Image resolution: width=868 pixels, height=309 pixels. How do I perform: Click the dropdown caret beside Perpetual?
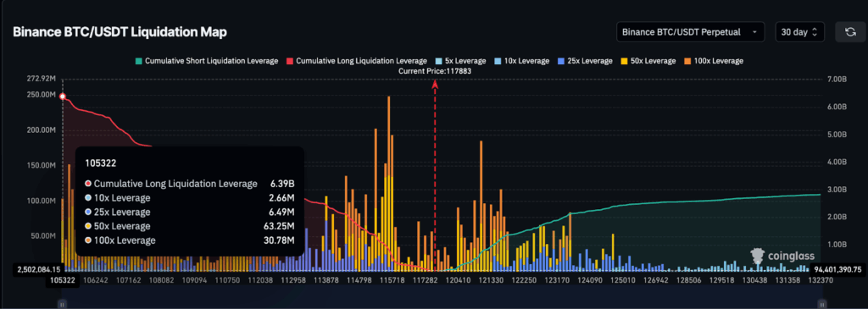(x=754, y=32)
